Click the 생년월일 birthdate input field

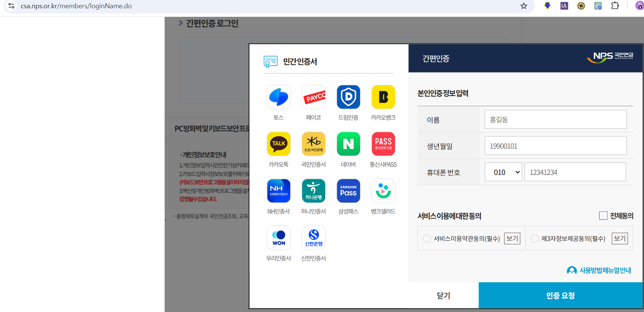click(x=555, y=146)
